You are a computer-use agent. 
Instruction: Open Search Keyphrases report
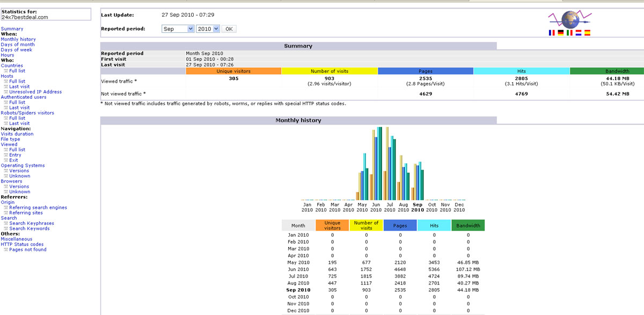(32, 223)
